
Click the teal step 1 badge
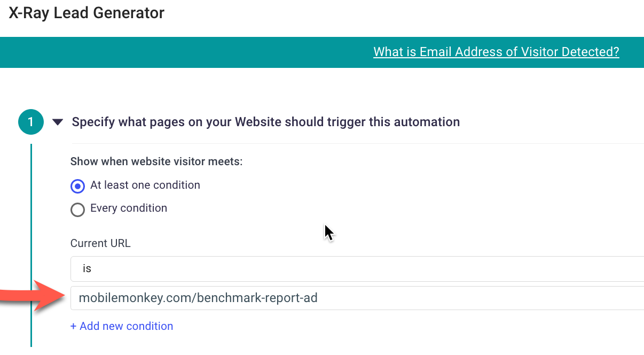point(30,122)
